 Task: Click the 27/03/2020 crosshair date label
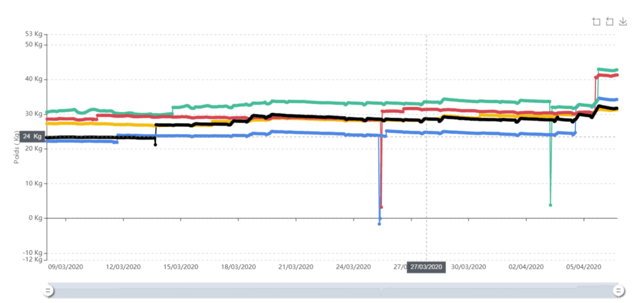pyautogui.click(x=426, y=267)
